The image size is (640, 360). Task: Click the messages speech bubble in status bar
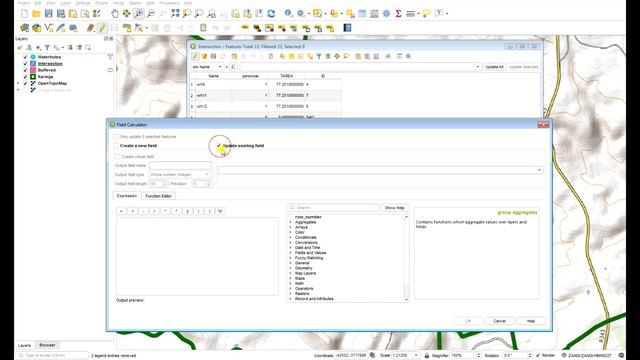[x=621, y=356]
